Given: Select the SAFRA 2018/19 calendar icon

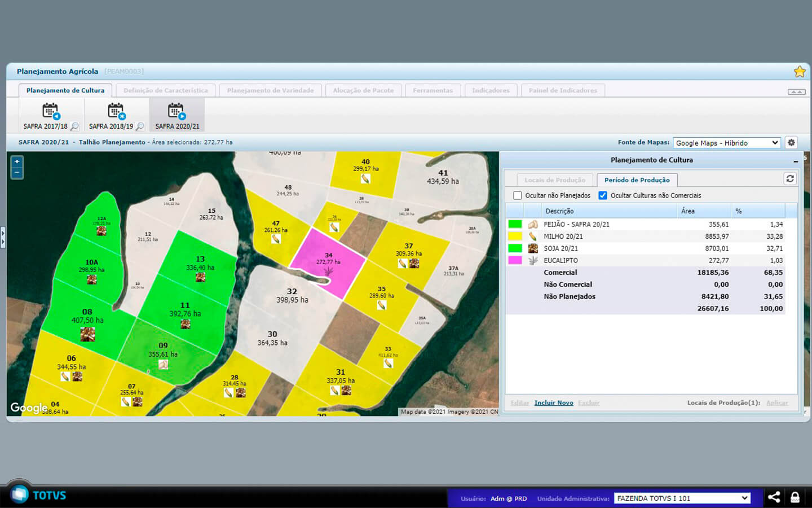Looking at the screenshot, I should 116,111.
